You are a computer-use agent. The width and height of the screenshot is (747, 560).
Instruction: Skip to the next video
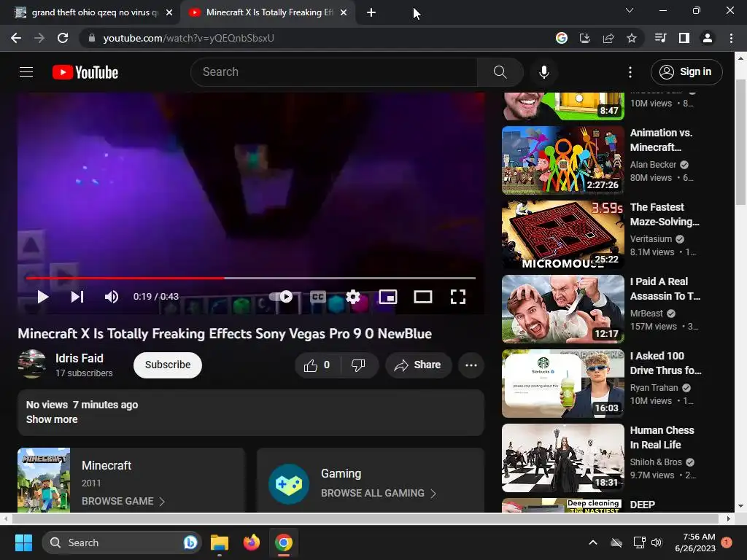[x=77, y=297]
